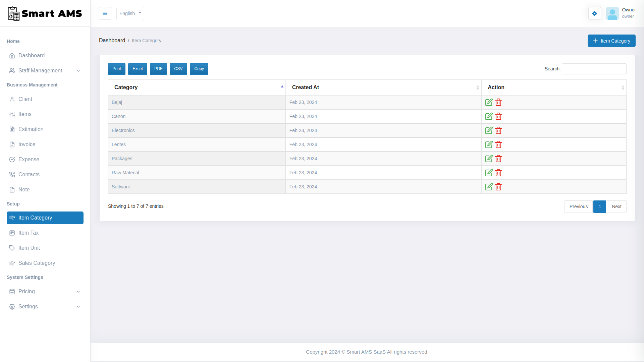Expand the Pricing section
644x362 pixels.
[x=26, y=292]
